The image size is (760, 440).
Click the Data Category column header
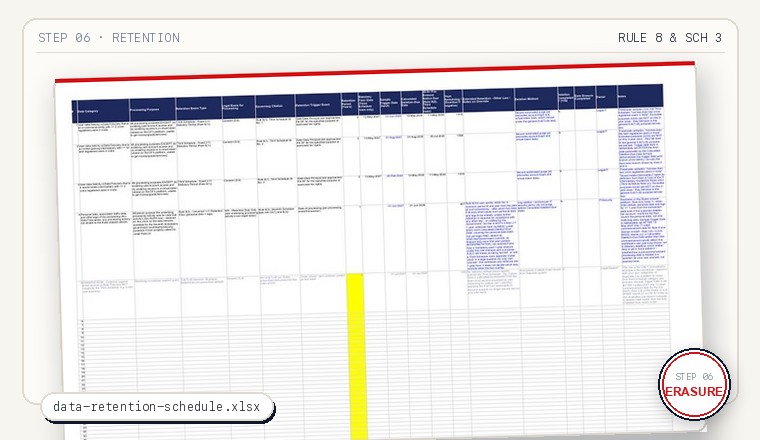(102, 111)
